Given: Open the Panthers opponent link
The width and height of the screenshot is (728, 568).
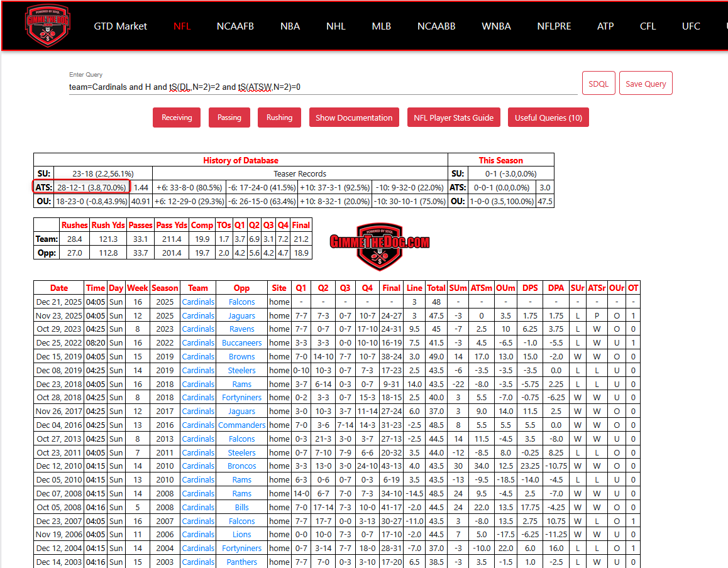Looking at the screenshot, I should [241, 562].
